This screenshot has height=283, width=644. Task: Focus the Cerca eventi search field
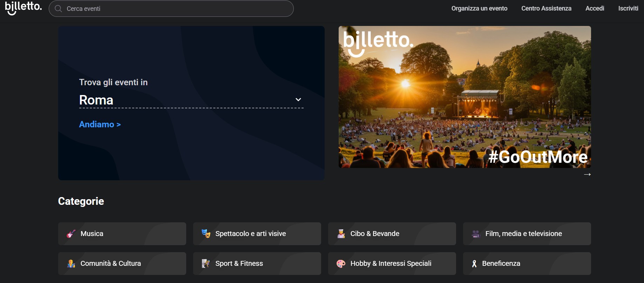click(x=175, y=9)
